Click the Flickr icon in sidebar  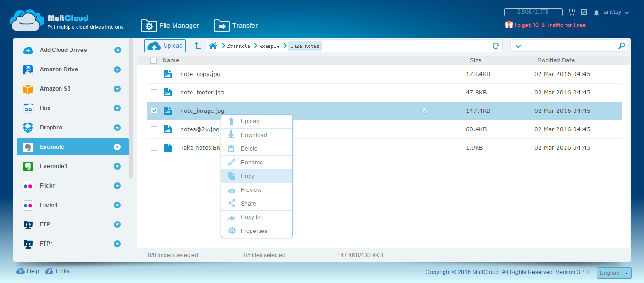28,186
